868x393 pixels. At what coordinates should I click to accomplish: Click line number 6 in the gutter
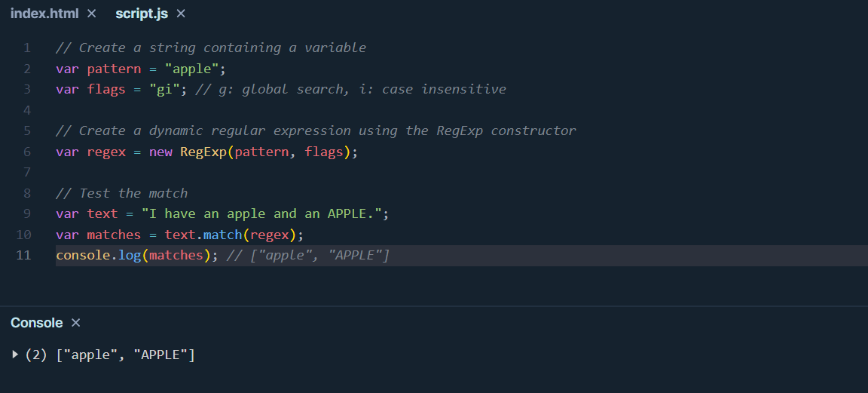pos(27,152)
